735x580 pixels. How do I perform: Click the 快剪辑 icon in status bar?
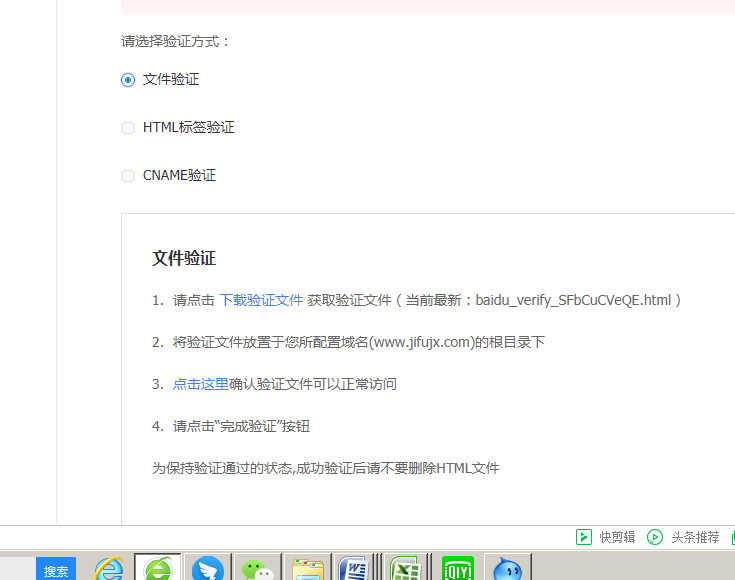click(583, 537)
